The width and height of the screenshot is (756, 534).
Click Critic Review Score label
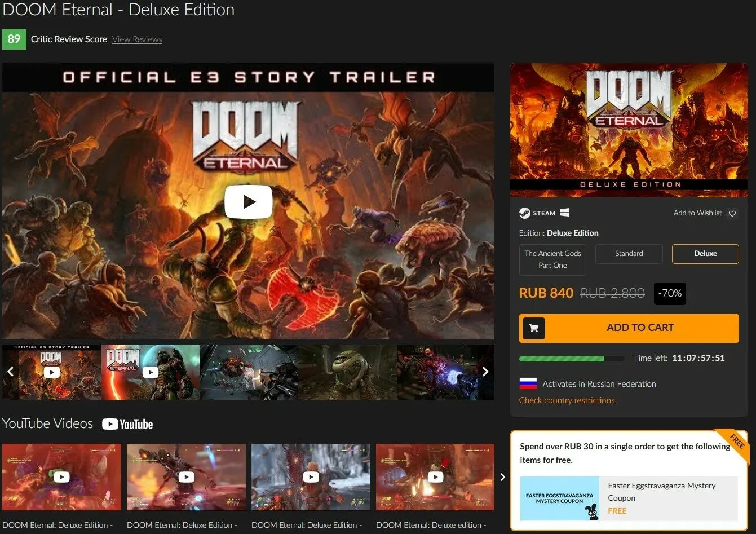69,39
